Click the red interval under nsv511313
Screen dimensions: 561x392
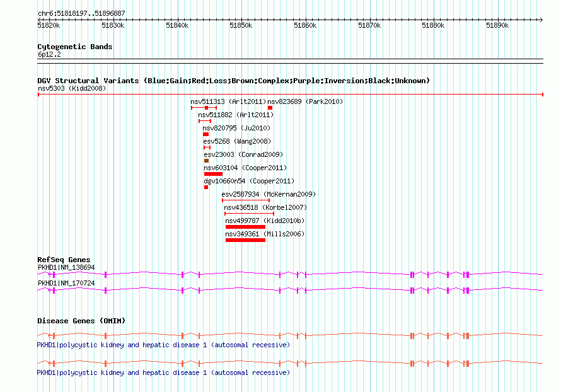[204, 108]
